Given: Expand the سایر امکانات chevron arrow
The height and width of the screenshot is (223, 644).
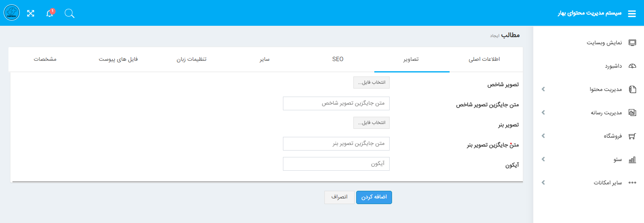Looking at the screenshot, I should 543,183.
